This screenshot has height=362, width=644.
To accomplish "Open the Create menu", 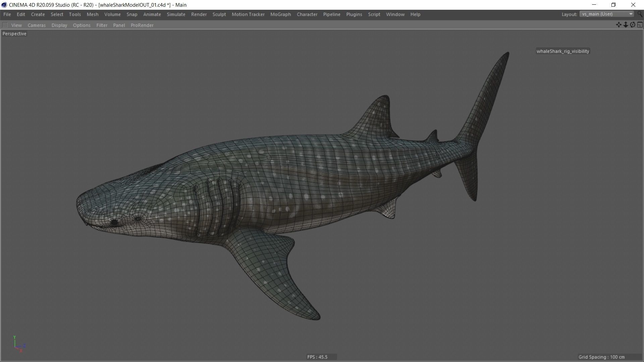I will tap(38, 14).
